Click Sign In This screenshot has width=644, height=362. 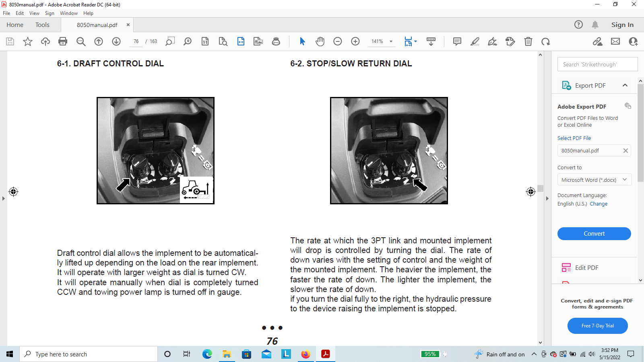tap(622, 25)
